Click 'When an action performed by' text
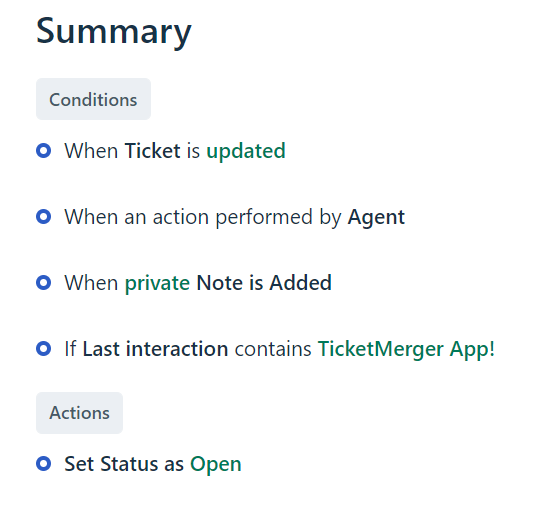 coord(203,218)
